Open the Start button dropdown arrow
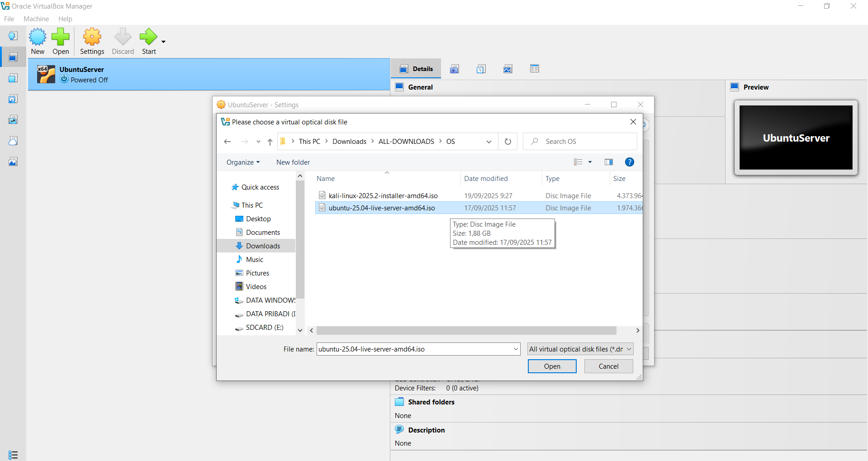Viewport: 868px width, 461px height. 164,42
